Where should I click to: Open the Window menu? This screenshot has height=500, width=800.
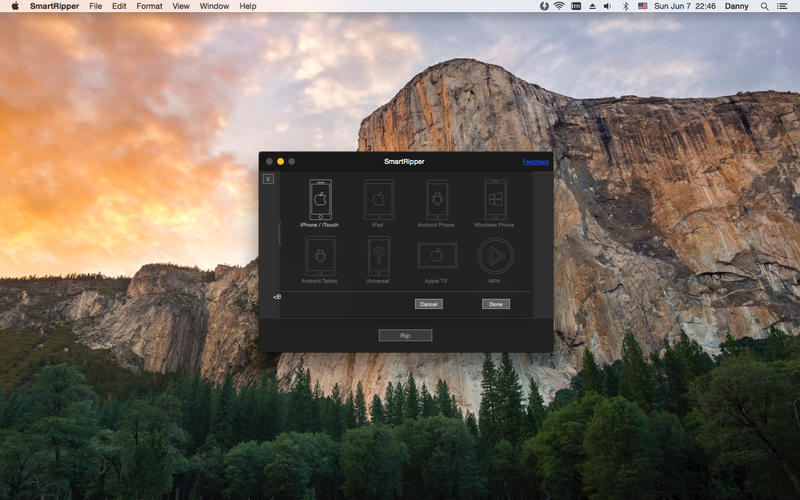pyautogui.click(x=214, y=6)
